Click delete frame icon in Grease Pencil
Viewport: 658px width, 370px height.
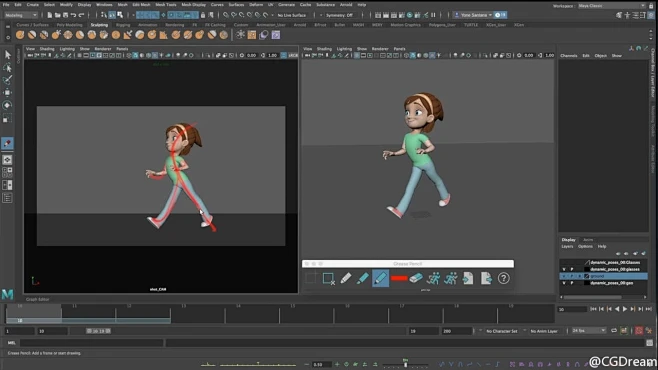[329, 278]
